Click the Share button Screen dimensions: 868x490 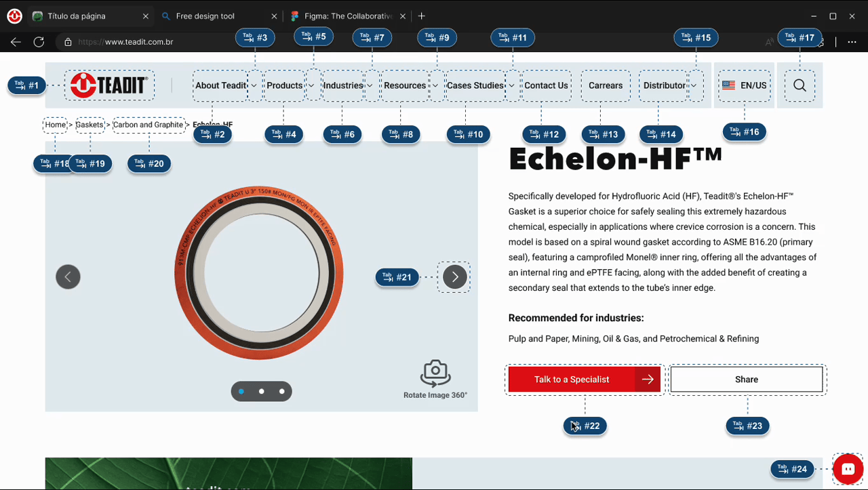tap(747, 380)
